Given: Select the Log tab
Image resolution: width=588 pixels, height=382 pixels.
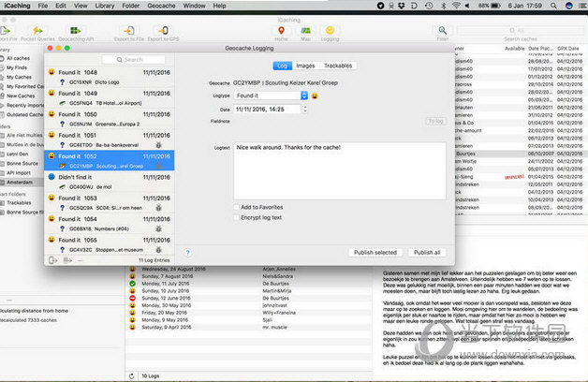Looking at the screenshot, I should (x=283, y=66).
